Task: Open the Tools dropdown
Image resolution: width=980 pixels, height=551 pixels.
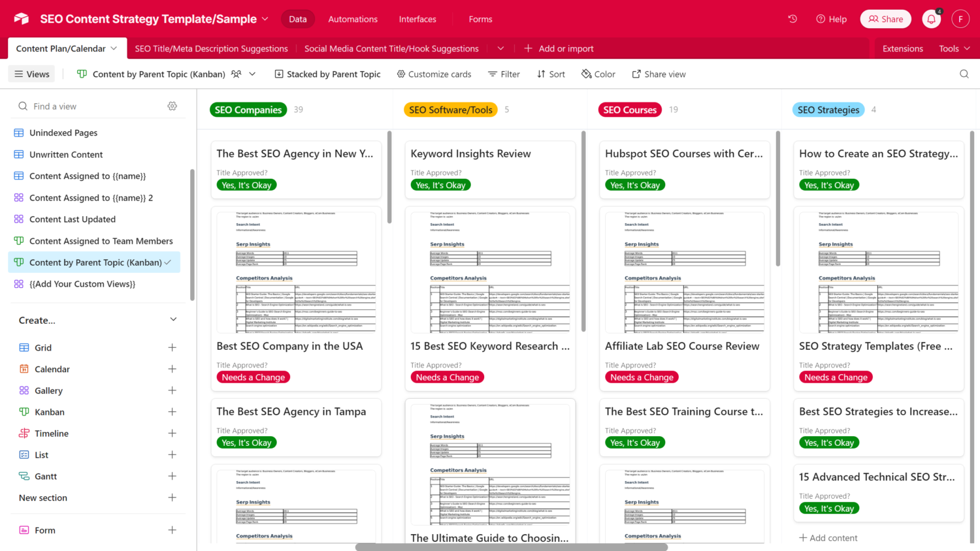Action: tap(954, 49)
